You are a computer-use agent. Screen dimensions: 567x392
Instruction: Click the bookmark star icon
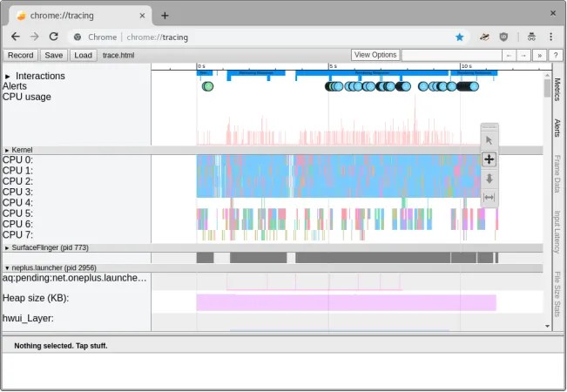coord(460,37)
